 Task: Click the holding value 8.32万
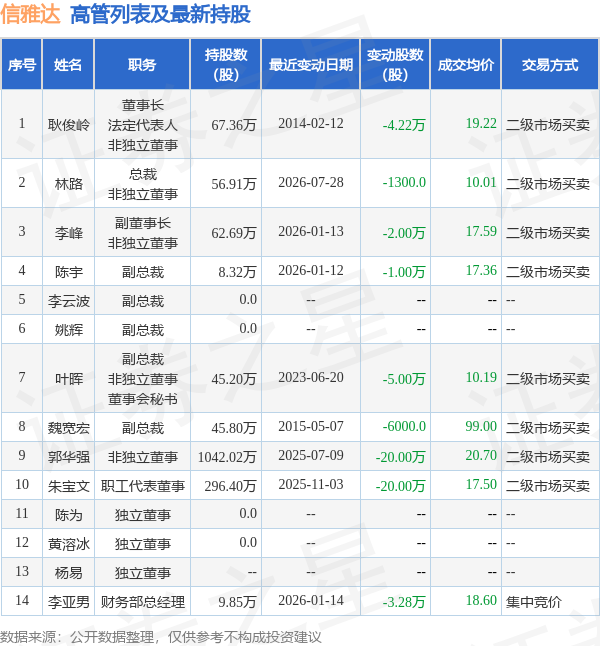237,272
